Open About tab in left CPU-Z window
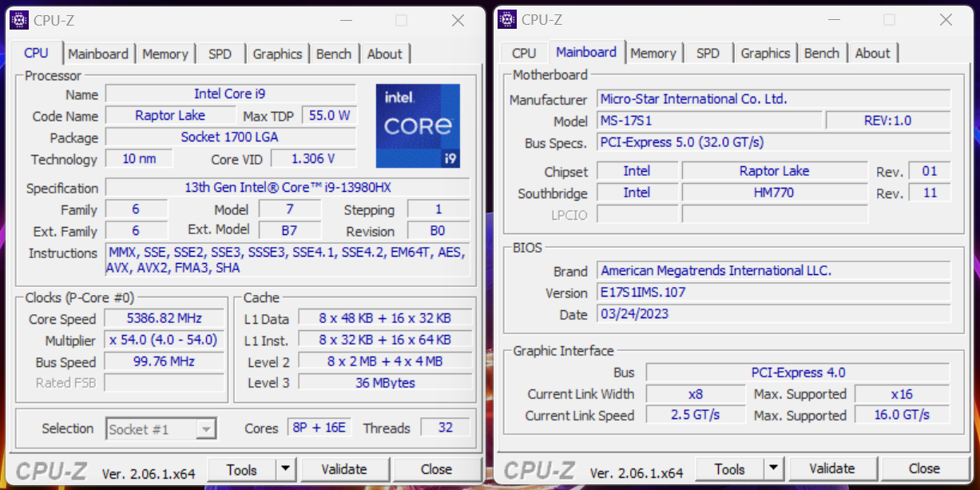980x490 pixels. (x=384, y=54)
